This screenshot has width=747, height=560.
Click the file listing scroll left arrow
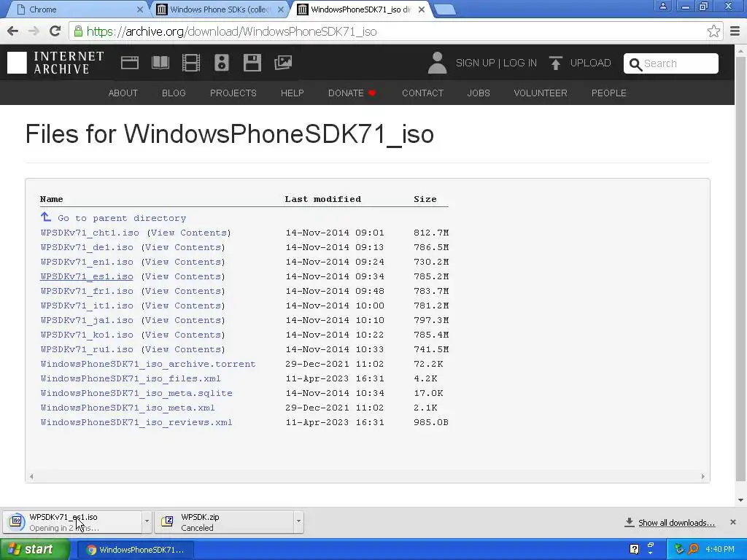[31, 476]
